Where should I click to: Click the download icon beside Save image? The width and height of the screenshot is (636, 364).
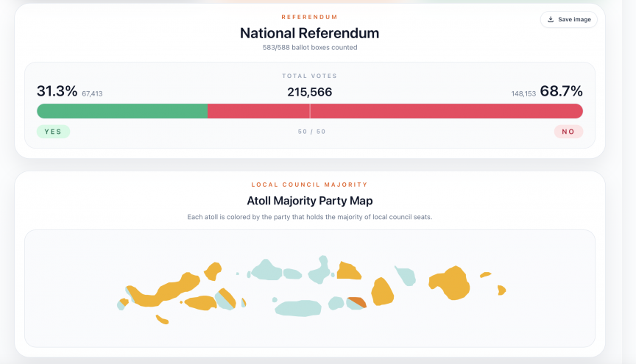pos(551,19)
